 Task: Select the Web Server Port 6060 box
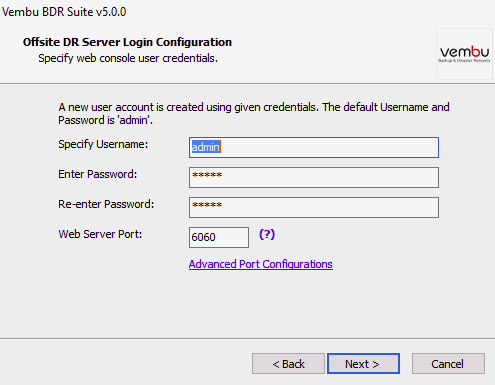[219, 237]
